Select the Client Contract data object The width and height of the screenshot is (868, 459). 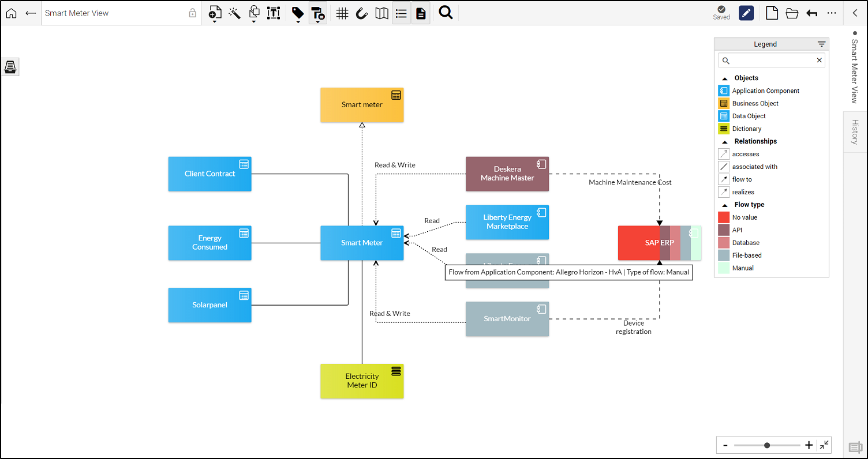210,174
